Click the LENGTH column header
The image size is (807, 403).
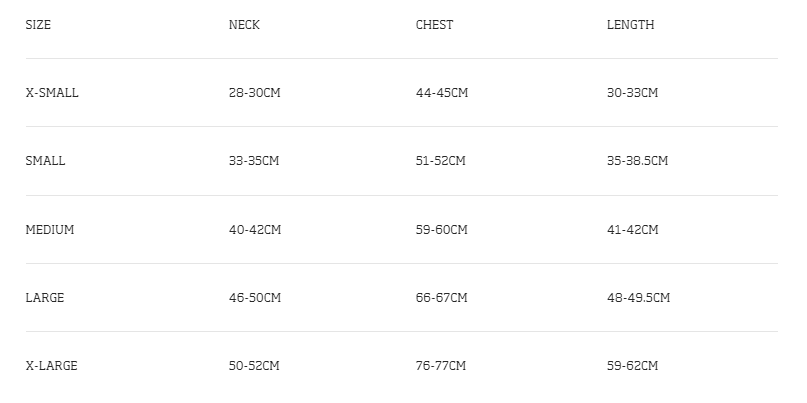630,25
